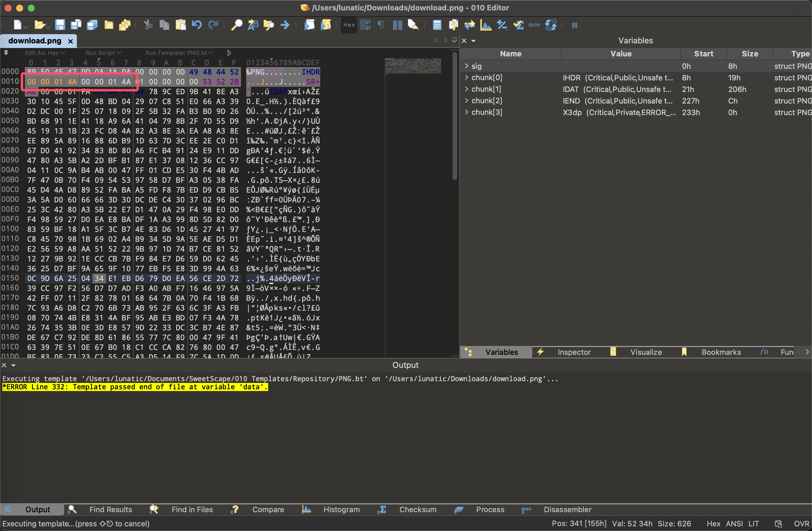Viewport: 812px width, 531px height.
Task: Toggle OVR insert/overwrite mode in status bar
Action: pyautogui.click(x=801, y=523)
